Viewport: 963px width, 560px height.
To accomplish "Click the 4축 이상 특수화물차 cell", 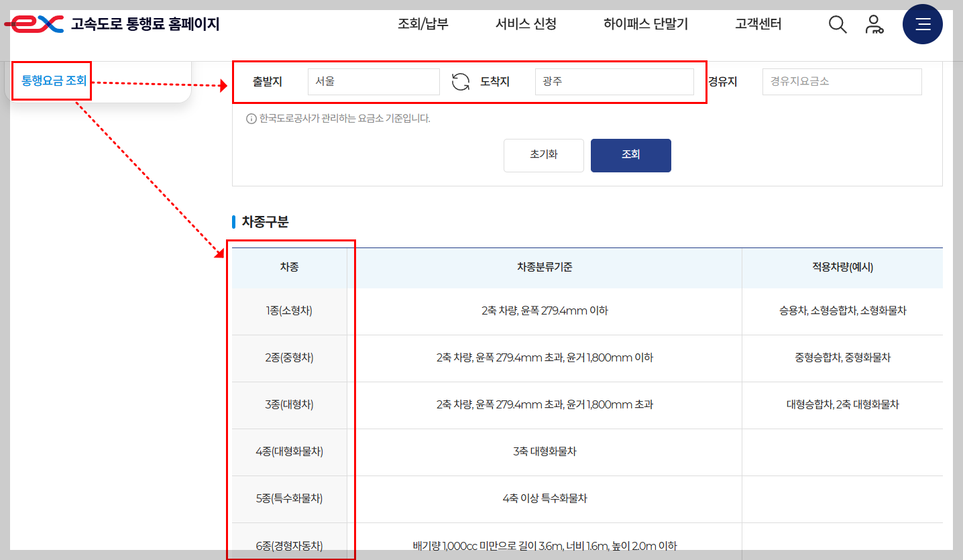I will [x=545, y=499].
